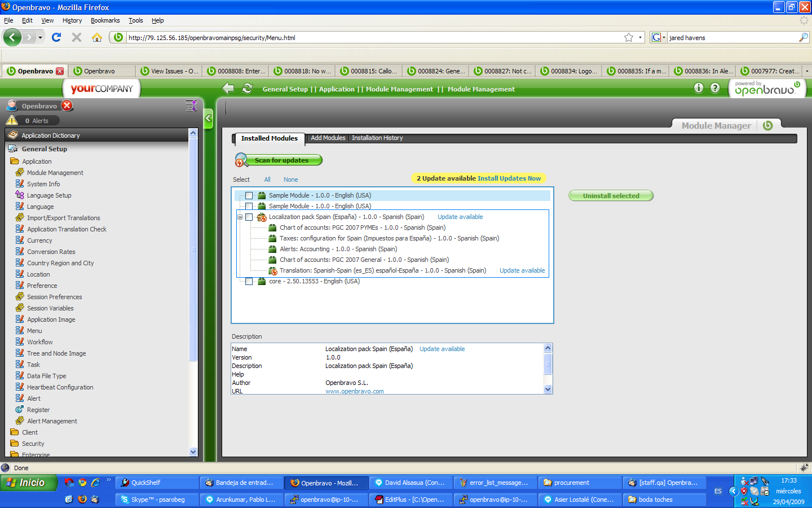The height and width of the screenshot is (508, 812).
Task: Click the yellow alerts warning icon
Action: (x=12, y=120)
